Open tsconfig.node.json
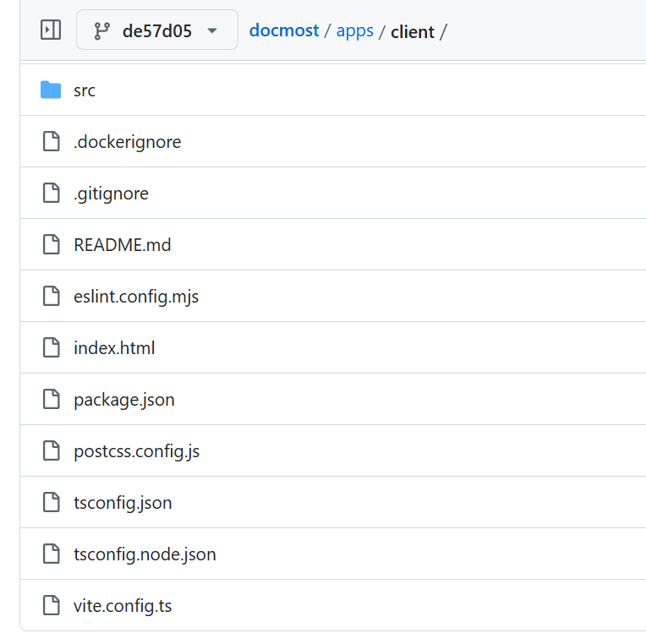Image resolution: width=646 pixels, height=644 pixels. 145,554
